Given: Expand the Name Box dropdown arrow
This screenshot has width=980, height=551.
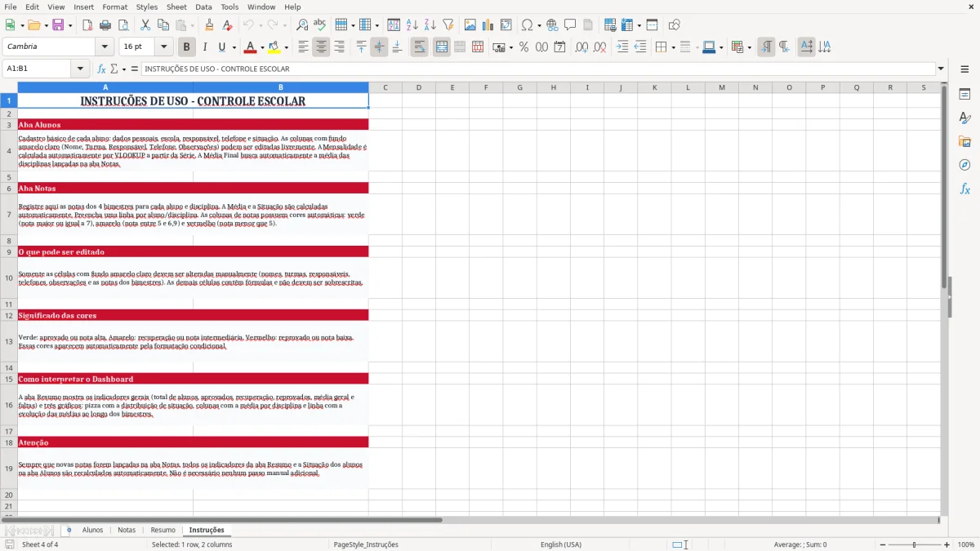Looking at the screenshot, I should [80, 69].
